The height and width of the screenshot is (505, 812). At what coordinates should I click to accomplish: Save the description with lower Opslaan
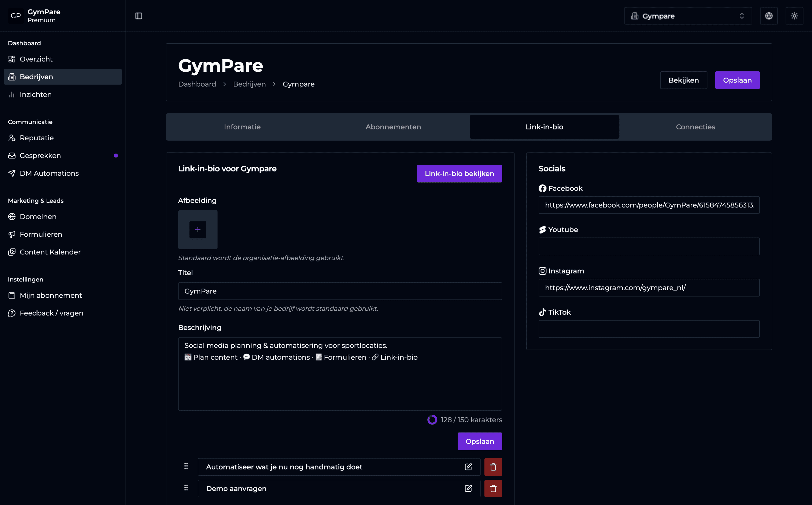click(x=480, y=442)
